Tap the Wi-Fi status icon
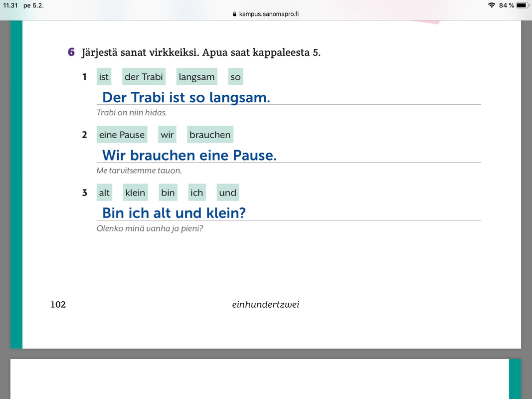 point(491,5)
